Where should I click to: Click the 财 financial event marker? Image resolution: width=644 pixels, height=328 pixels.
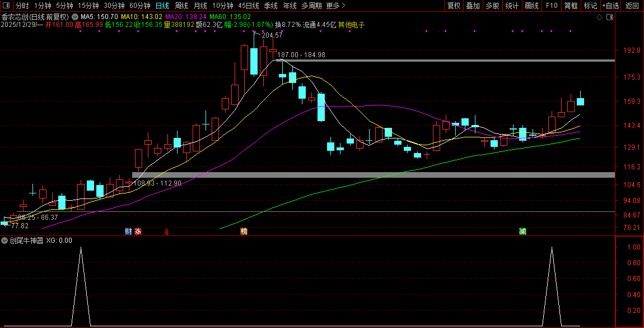128,231
